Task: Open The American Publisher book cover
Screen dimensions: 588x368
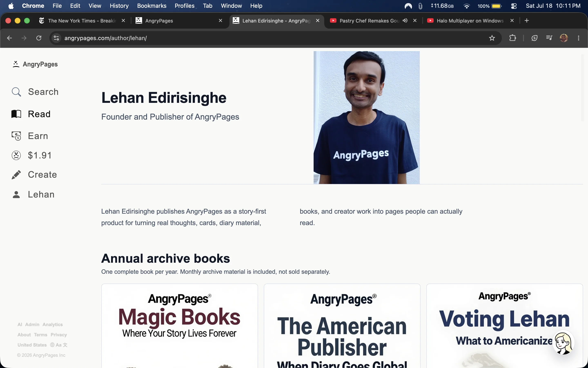Action: pos(342,326)
